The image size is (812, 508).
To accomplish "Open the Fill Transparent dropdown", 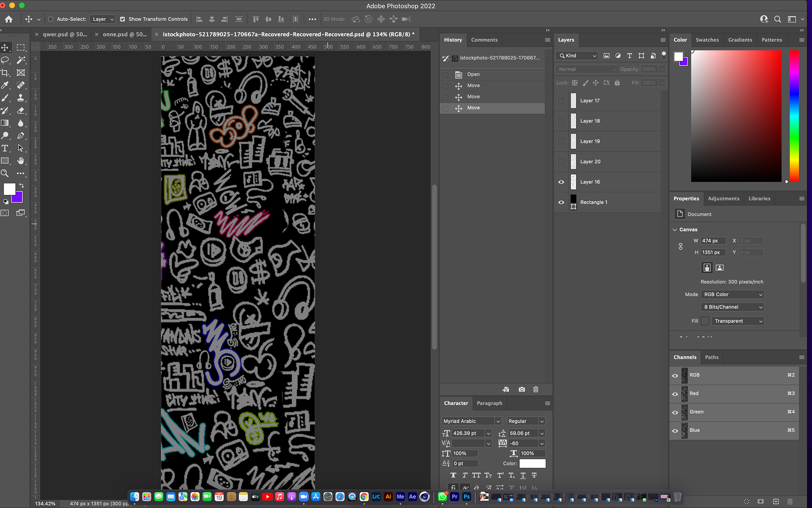I will pos(738,321).
